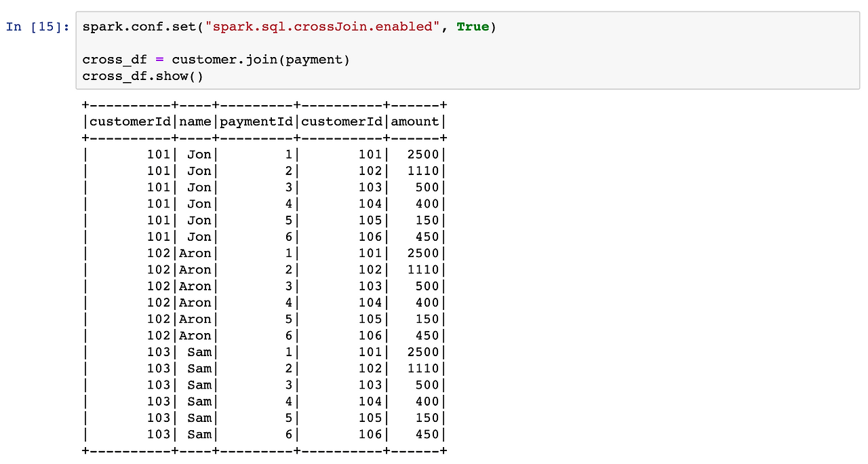Click name Sam in the amount 1110 row
The image size is (868, 464).
point(199,368)
